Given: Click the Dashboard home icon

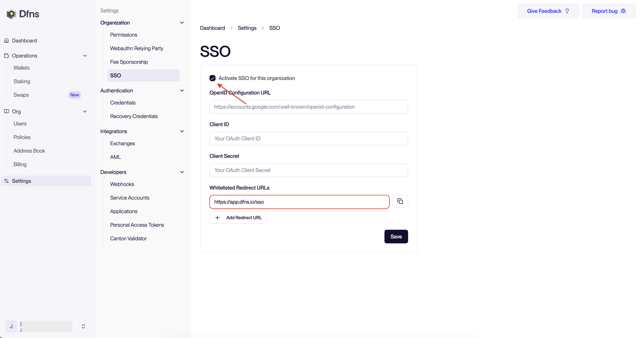Looking at the screenshot, I should 6,41.
